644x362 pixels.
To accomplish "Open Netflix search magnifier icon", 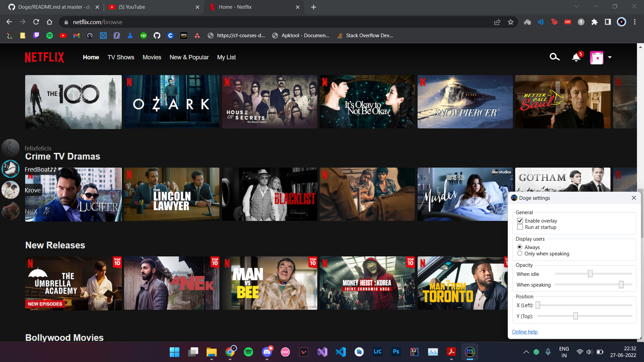I will (554, 57).
